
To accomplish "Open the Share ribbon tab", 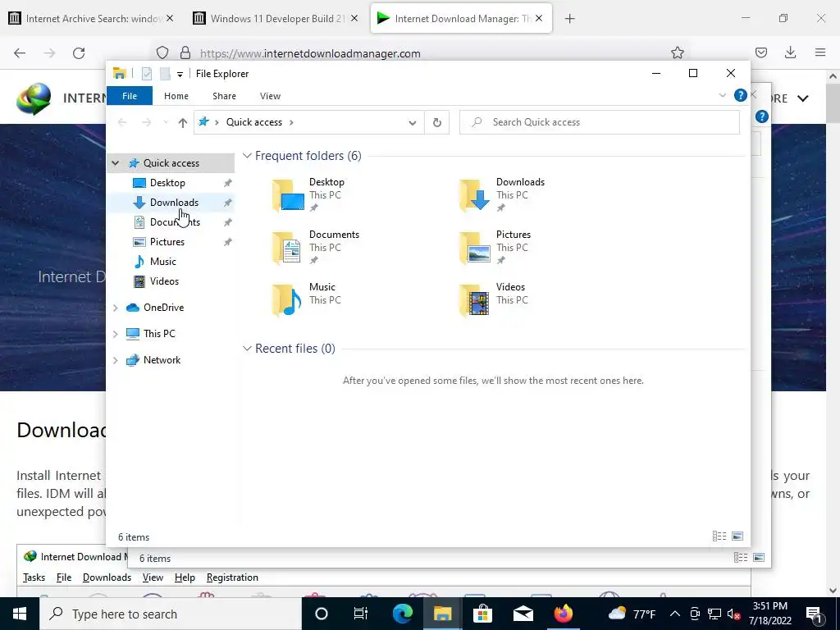I will [224, 96].
